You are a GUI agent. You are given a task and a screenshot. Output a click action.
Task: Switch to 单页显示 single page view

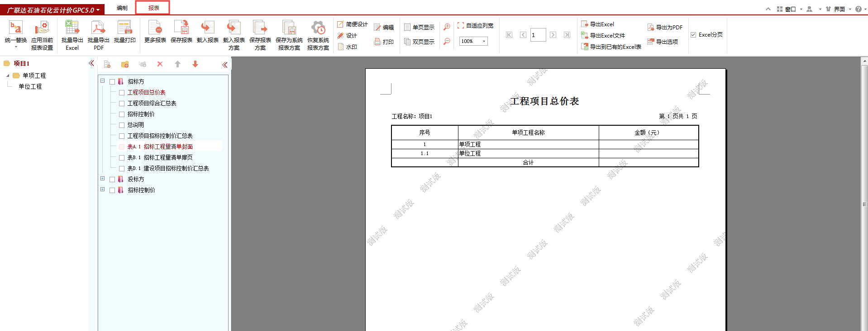click(419, 27)
